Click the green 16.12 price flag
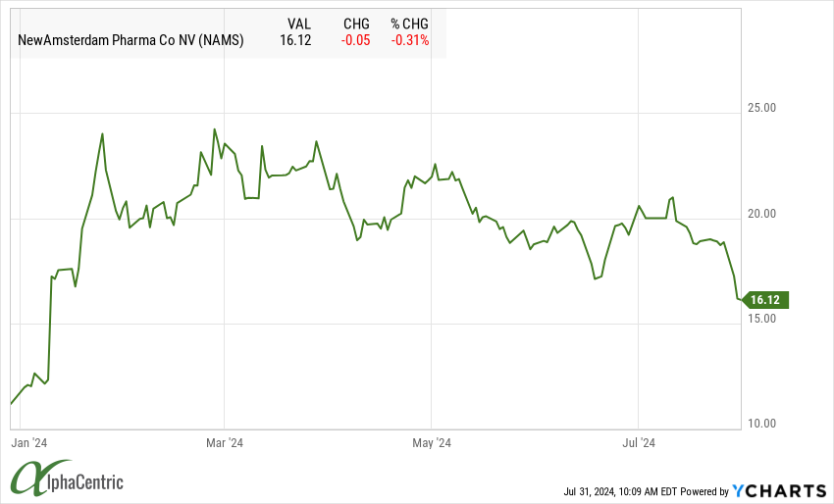This screenshot has width=834, height=504. pyautogui.click(x=765, y=300)
